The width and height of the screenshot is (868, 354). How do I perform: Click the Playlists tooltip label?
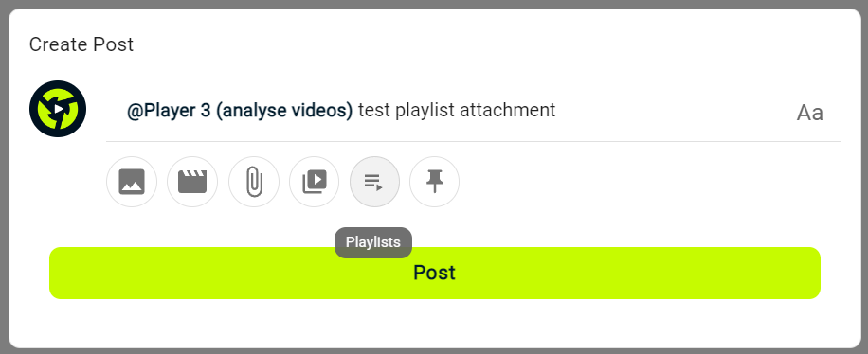coord(373,242)
